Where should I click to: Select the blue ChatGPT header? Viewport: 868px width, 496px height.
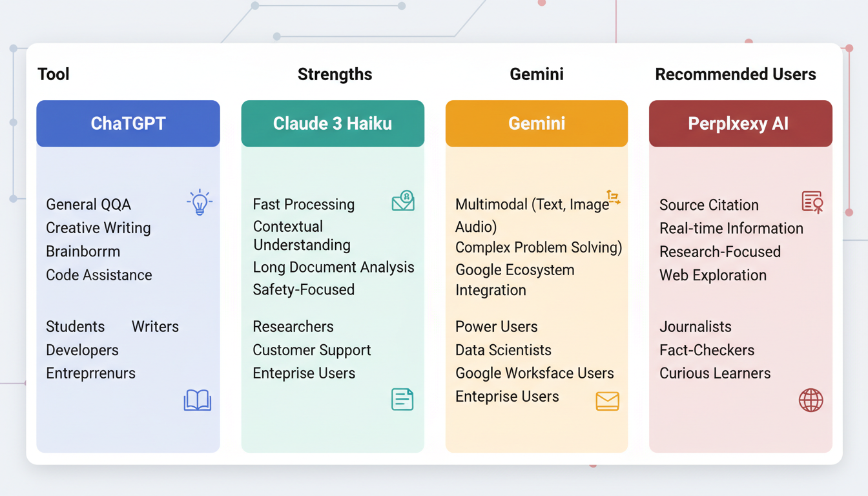click(x=128, y=123)
